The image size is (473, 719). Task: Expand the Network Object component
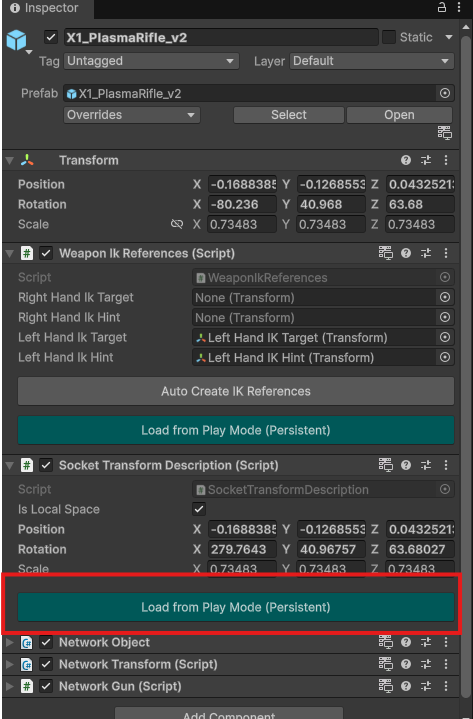tap(9, 642)
